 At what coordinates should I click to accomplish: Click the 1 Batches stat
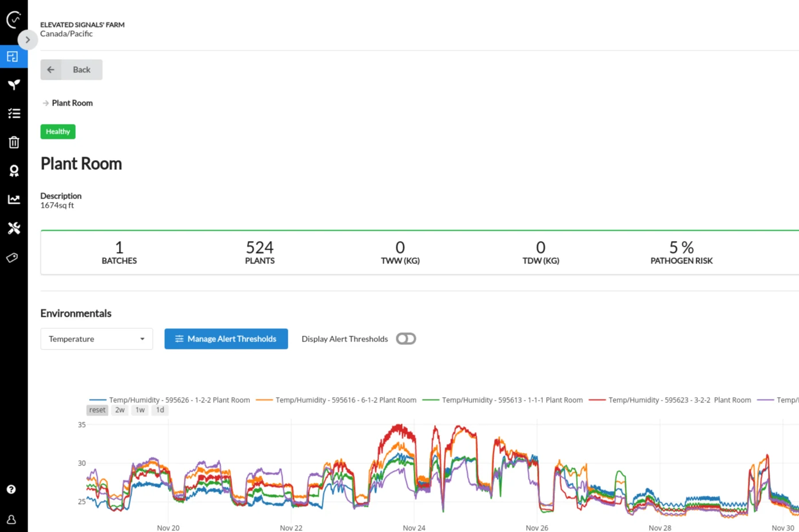119,253
